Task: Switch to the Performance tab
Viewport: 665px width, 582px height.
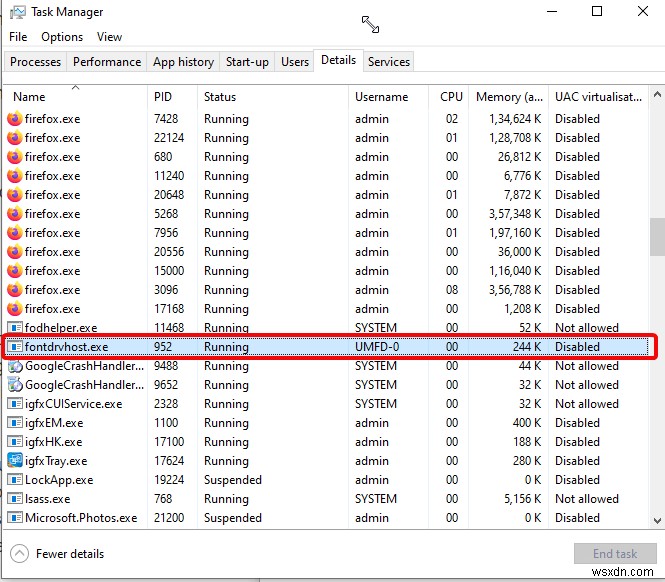Action: coord(107,62)
